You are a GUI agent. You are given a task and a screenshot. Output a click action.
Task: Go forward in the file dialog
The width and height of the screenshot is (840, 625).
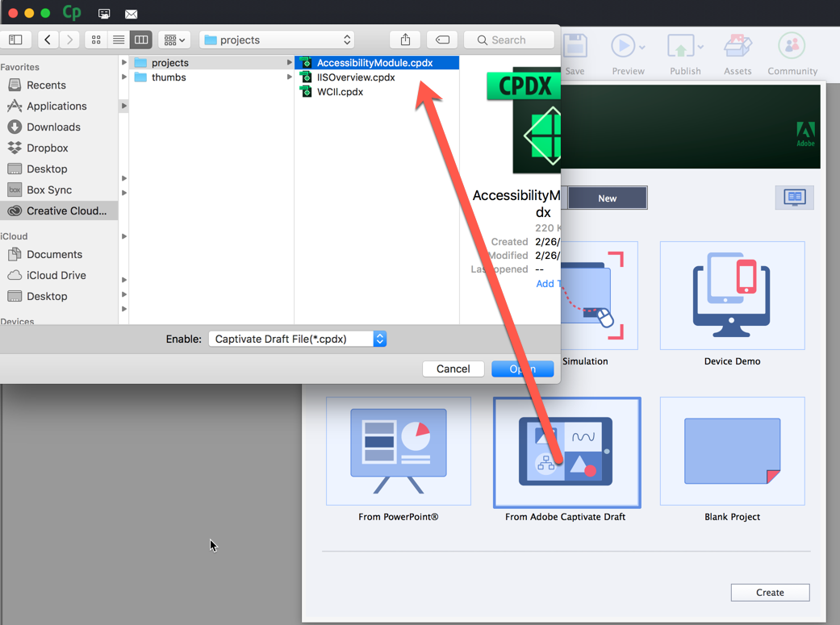[69, 40]
